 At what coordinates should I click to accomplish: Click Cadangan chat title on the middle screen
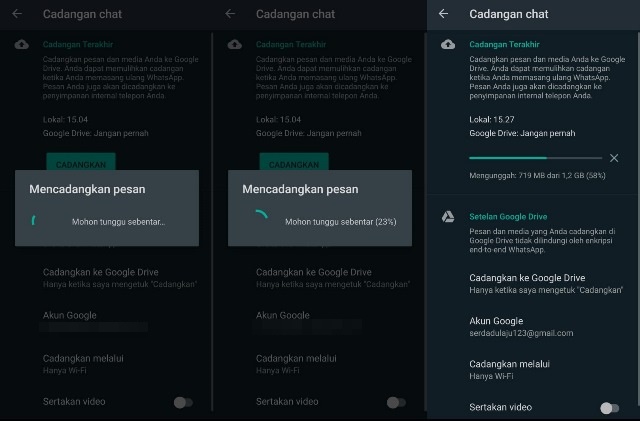tap(295, 14)
